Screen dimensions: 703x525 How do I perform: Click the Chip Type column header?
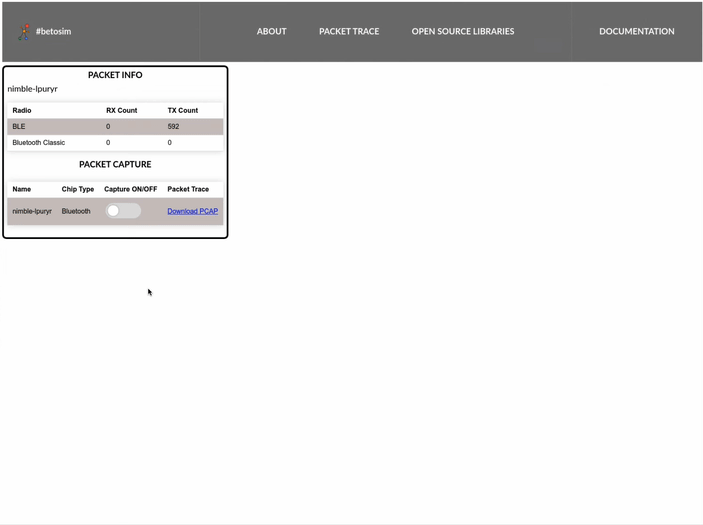(78, 189)
